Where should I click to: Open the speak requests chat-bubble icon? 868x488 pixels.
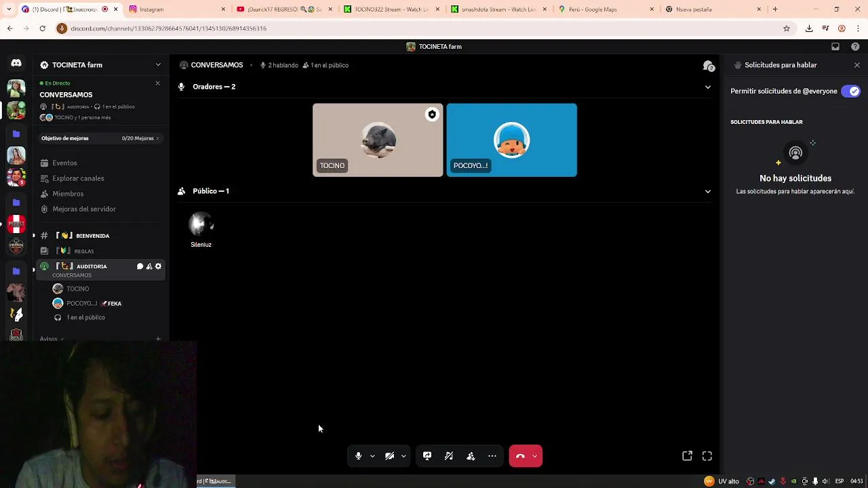pyautogui.click(x=709, y=66)
